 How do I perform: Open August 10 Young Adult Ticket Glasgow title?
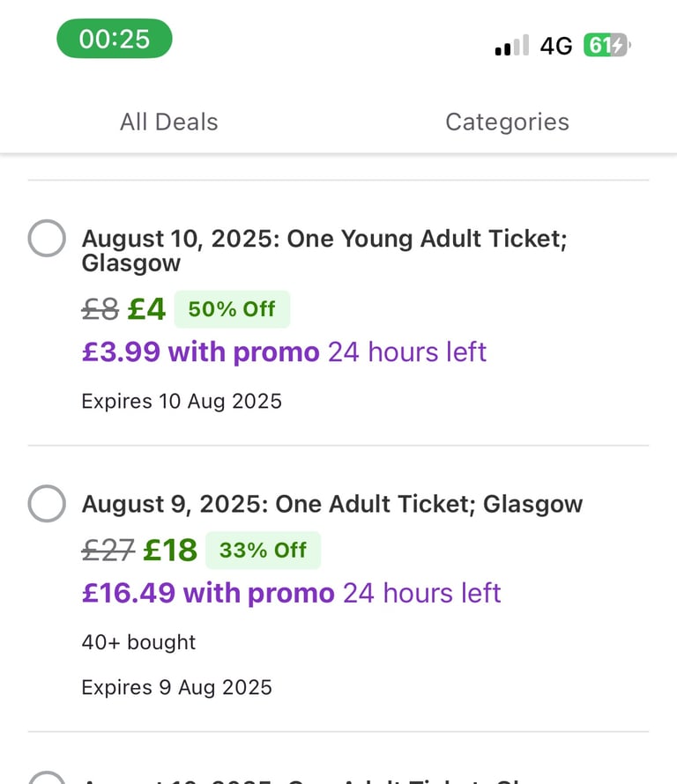[324, 250]
